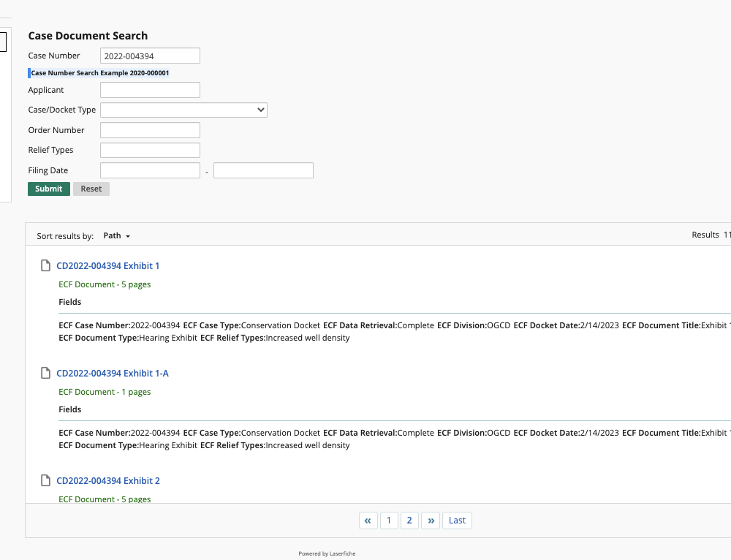This screenshot has height=560, width=731.
Task: Click 'ECF Document - 1 pages' text
Action: click(105, 392)
